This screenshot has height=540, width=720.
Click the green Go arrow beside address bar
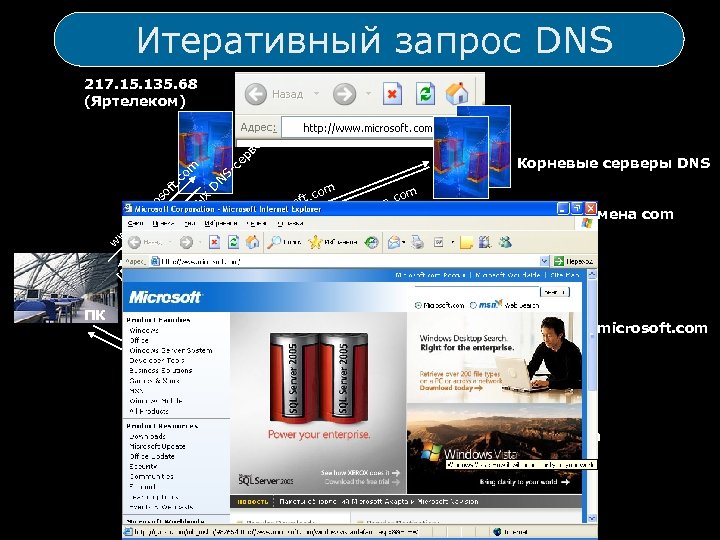pyautogui.click(x=559, y=261)
